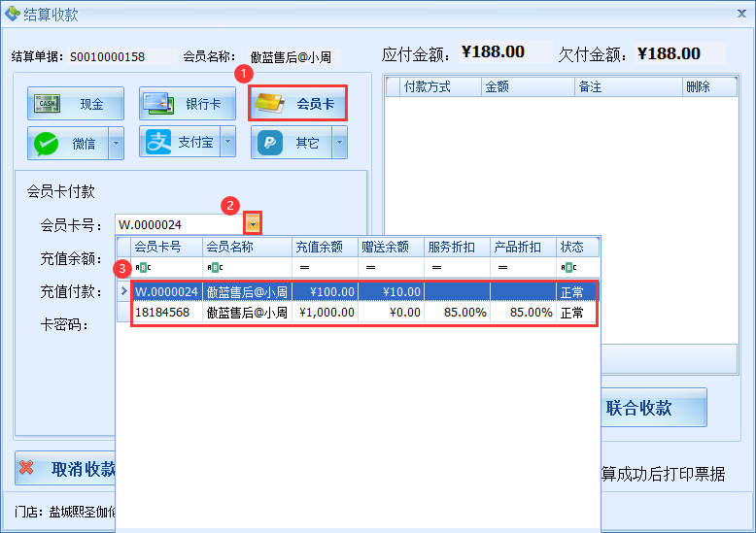Expand Alipay payment dropdown arrow
The image size is (756, 533).
pos(228,142)
